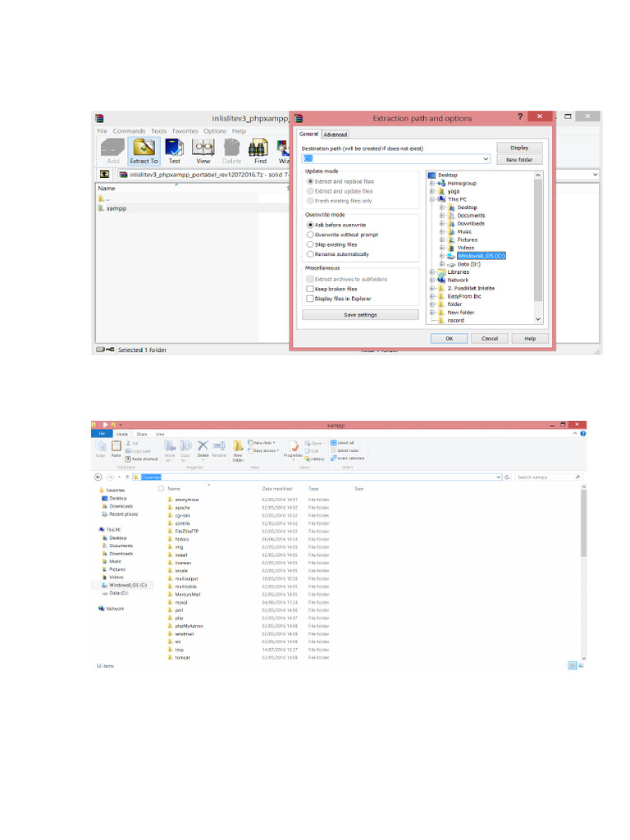Click Delete X icon in Explorer ribbon
The height and width of the screenshot is (840, 630).
tap(203, 449)
